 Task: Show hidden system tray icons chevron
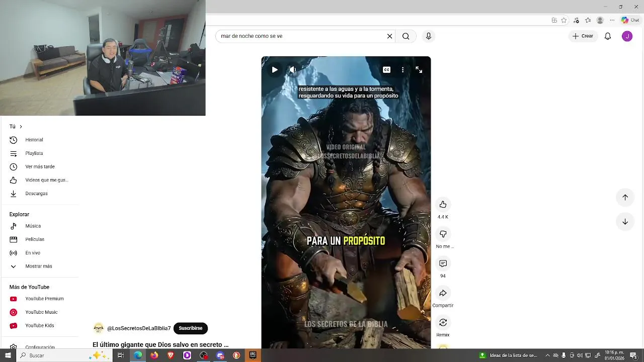[x=548, y=355]
